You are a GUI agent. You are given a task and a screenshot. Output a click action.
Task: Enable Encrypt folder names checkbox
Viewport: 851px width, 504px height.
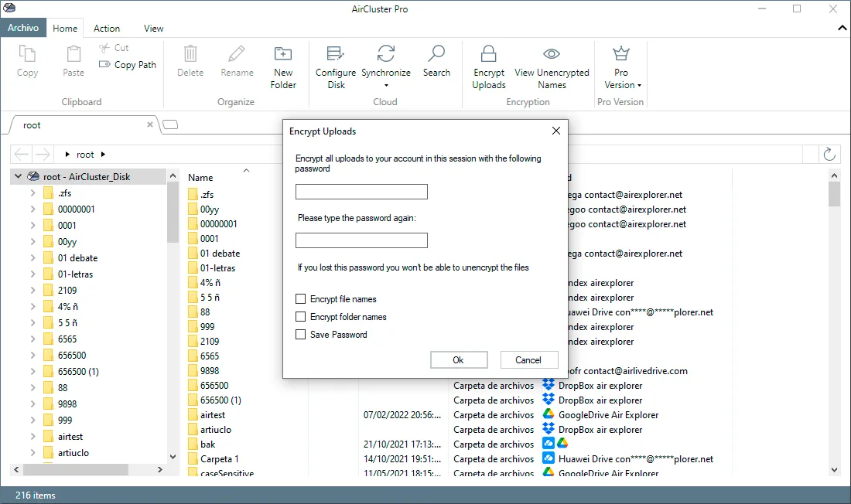(300, 317)
